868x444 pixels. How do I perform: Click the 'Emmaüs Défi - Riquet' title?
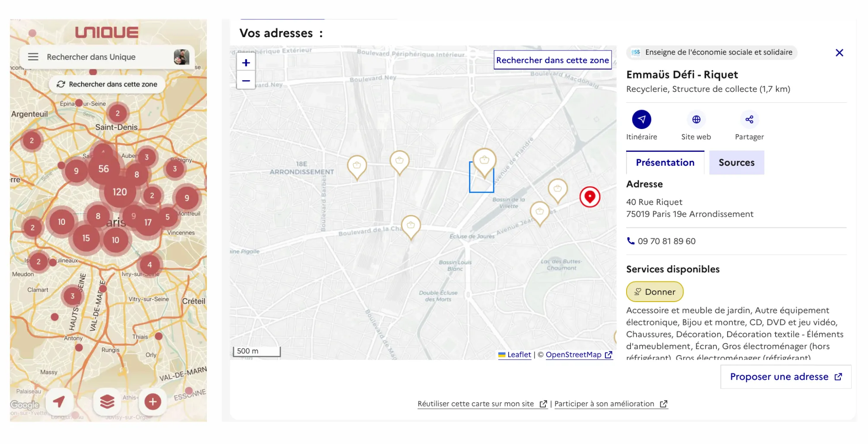682,75
